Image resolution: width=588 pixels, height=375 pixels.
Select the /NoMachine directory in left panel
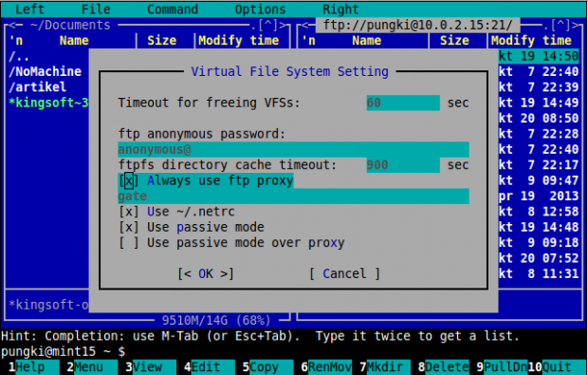[x=45, y=72]
